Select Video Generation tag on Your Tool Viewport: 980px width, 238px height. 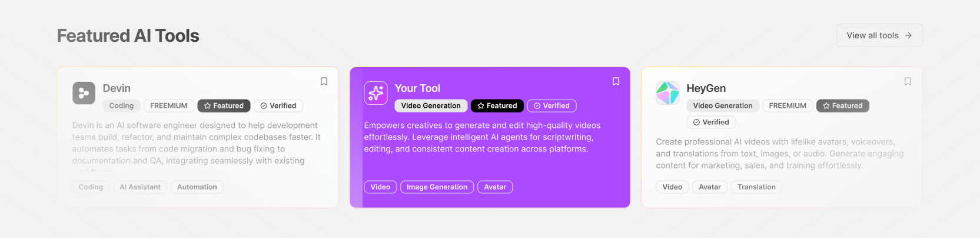pyautogui.click(x=431, y=106)
